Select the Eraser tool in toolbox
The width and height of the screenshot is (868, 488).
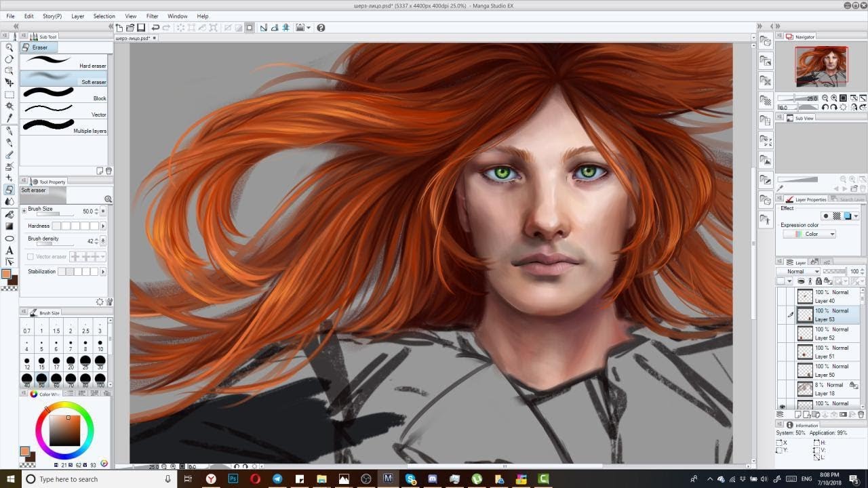click(9, 190)
